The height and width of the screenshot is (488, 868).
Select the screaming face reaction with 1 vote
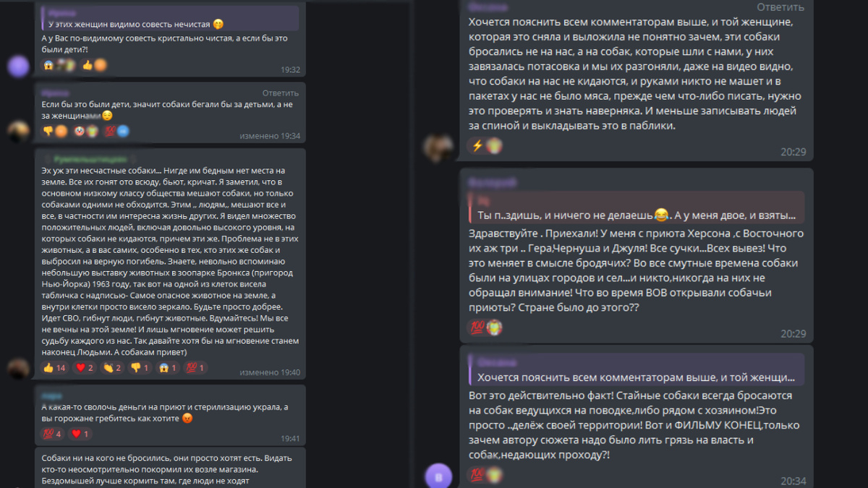coord(167,368)
